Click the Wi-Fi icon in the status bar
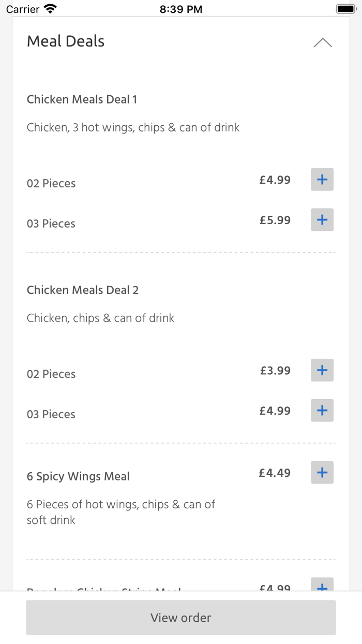The height and width of the screenshot is (644, 362). pyautogui.click(x=49, y=8)
